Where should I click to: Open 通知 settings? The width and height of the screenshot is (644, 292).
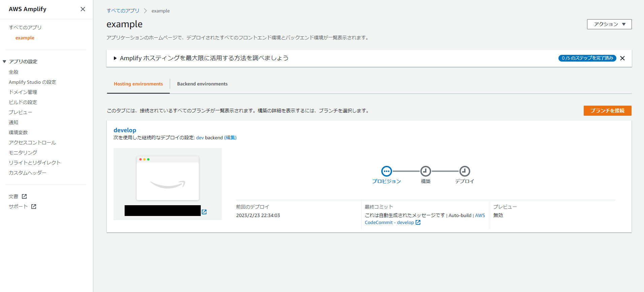click(x=13, y=122)
